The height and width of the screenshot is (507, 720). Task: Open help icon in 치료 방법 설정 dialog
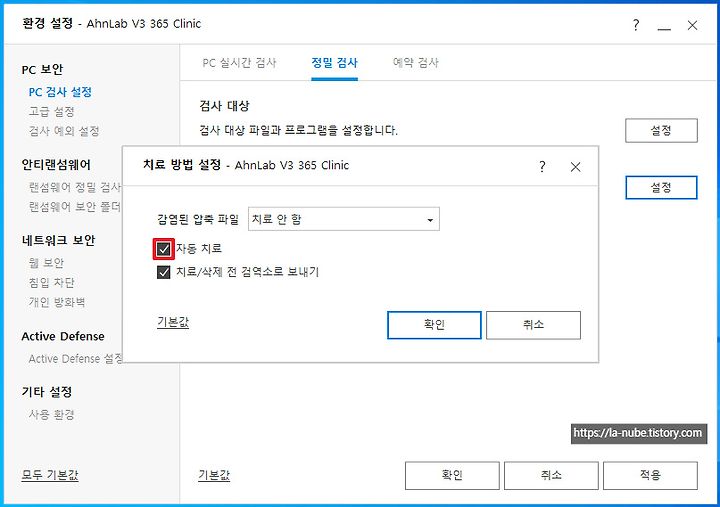542,166
